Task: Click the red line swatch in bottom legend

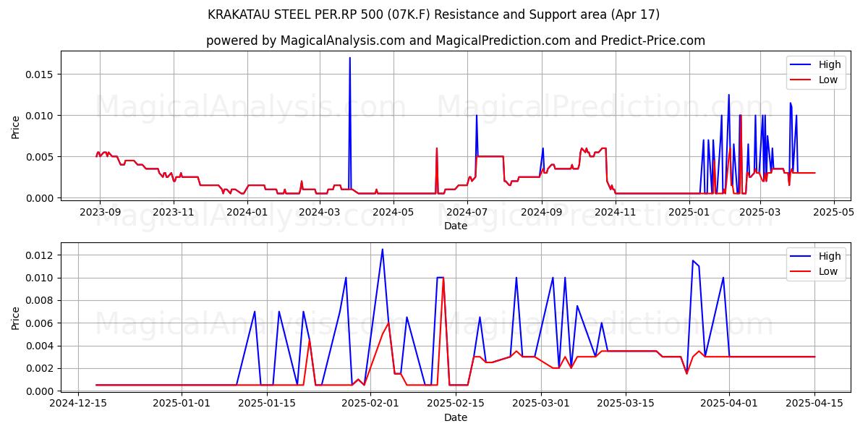Action: click(801, 272)
